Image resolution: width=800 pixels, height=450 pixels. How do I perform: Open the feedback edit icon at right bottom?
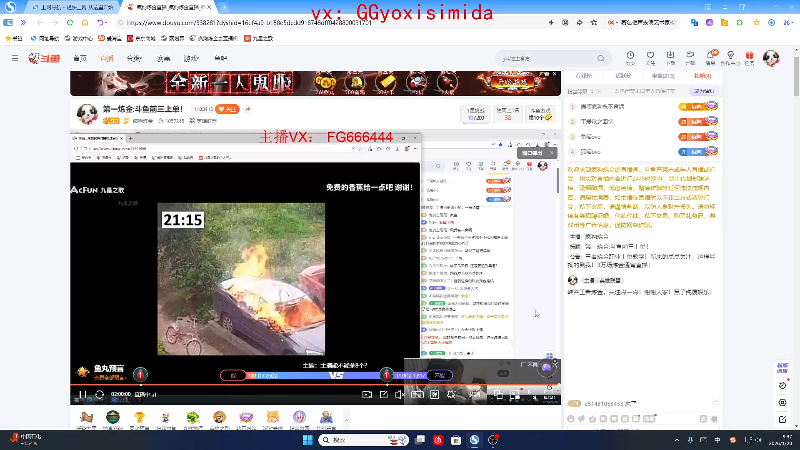(783, 419)
